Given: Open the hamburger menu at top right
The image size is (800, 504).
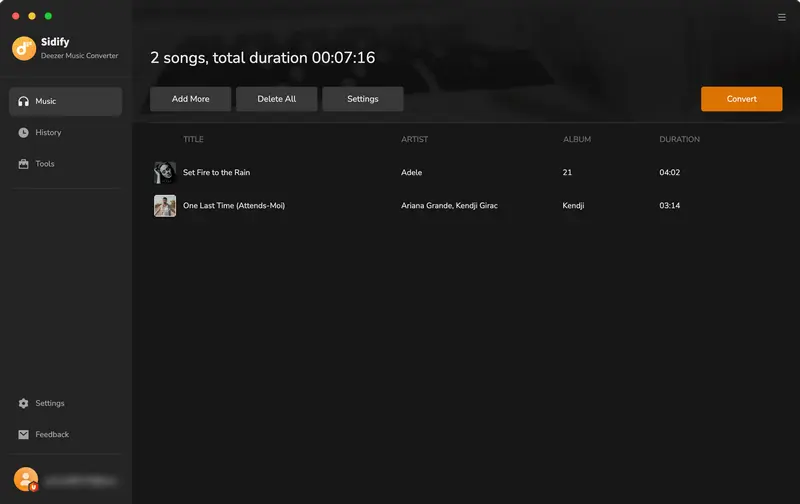Looking at the screenshot, I should coord(782,17).
